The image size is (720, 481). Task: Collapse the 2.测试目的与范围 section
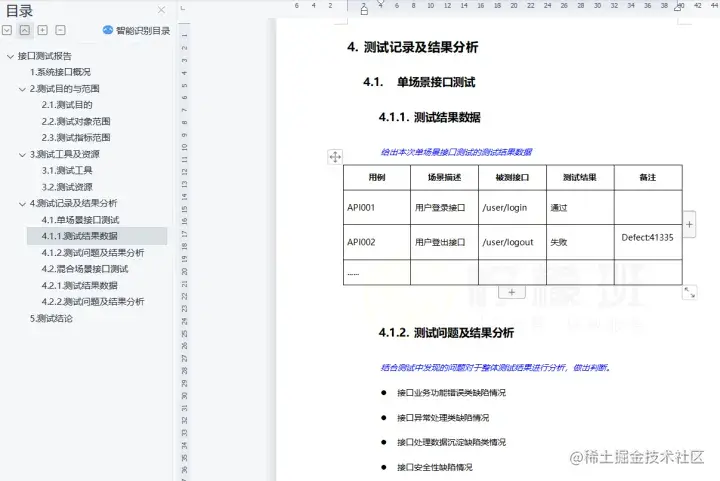tap(22, 89)
